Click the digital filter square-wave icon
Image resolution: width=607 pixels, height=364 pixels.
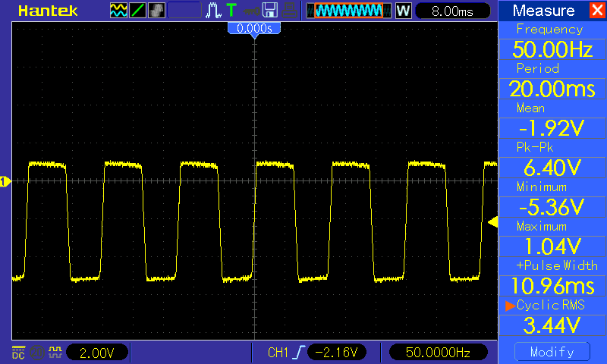(x=55, y=352)
